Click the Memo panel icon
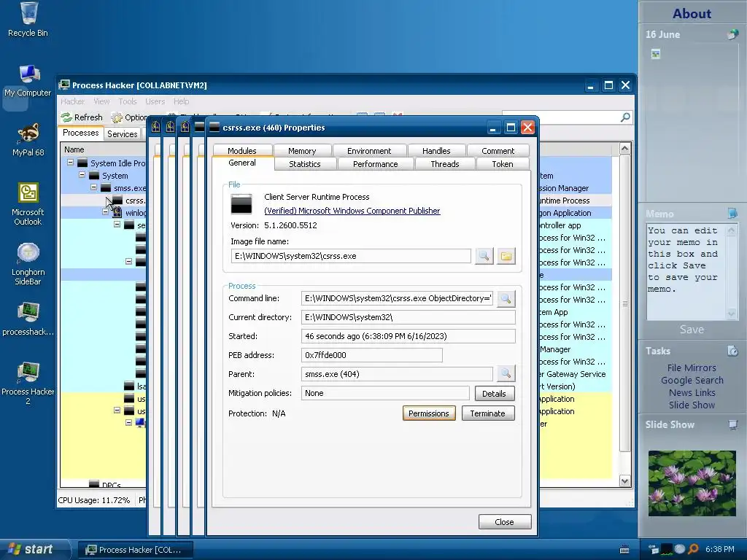 click(732, 214)
